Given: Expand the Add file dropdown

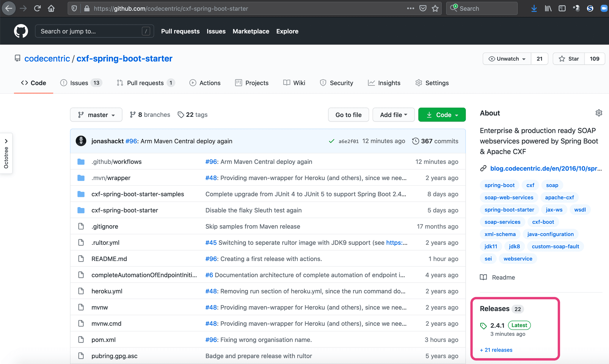Looking at the screenshot, I should pyautogui.click(x=393, y=115).
